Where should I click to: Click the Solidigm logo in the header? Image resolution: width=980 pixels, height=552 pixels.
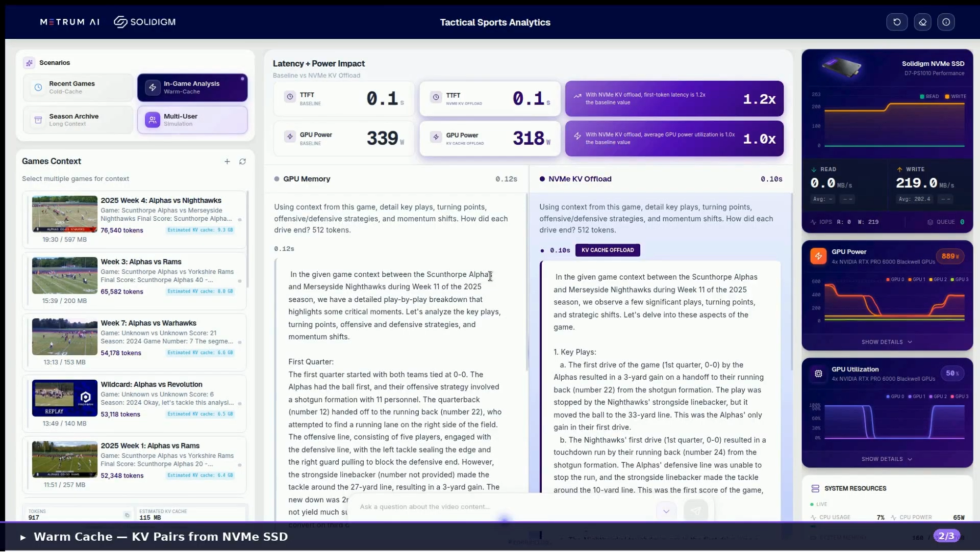click(144, 22)
